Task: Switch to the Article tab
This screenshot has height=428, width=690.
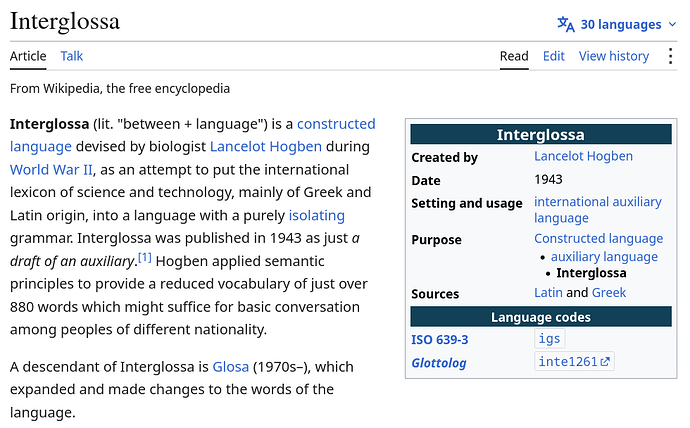Action: (28, 56)
